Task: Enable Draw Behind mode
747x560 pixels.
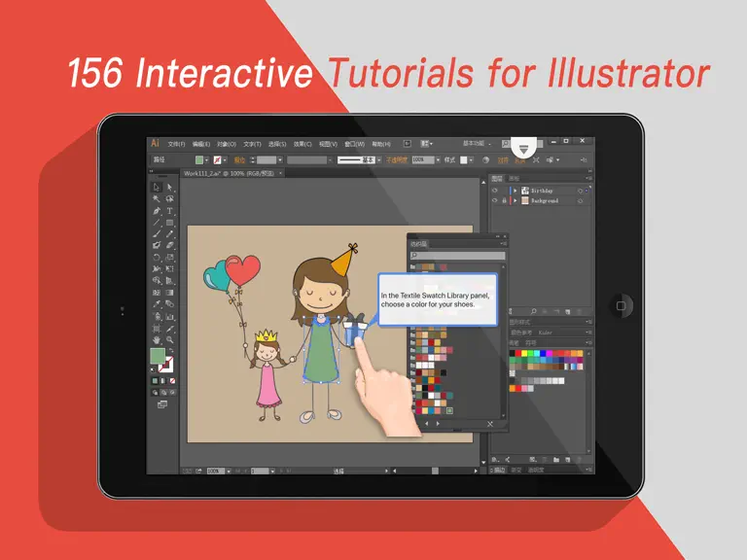Action: click(x=163, y=393)
